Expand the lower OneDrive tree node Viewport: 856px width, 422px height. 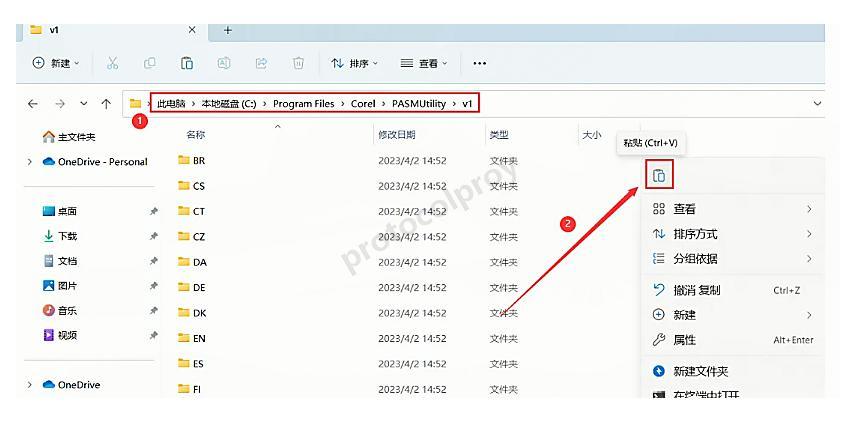[x=29, y=385]
